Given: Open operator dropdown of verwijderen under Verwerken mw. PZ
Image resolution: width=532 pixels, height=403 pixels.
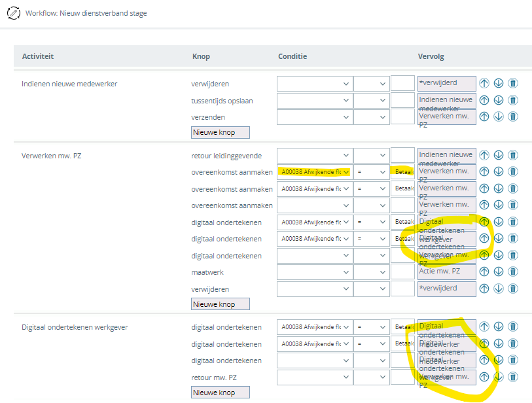Looking at the screenshot, I should [371, 289].
